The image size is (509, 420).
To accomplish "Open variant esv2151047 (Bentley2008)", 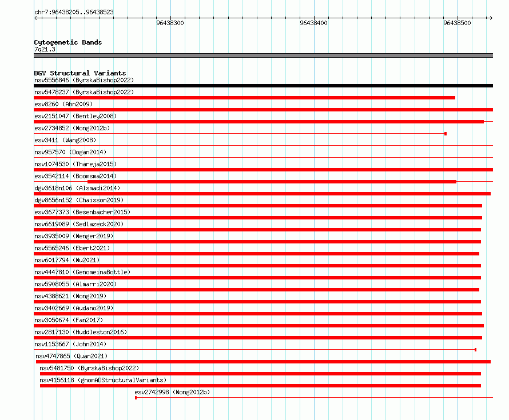I will pos(75,116).
